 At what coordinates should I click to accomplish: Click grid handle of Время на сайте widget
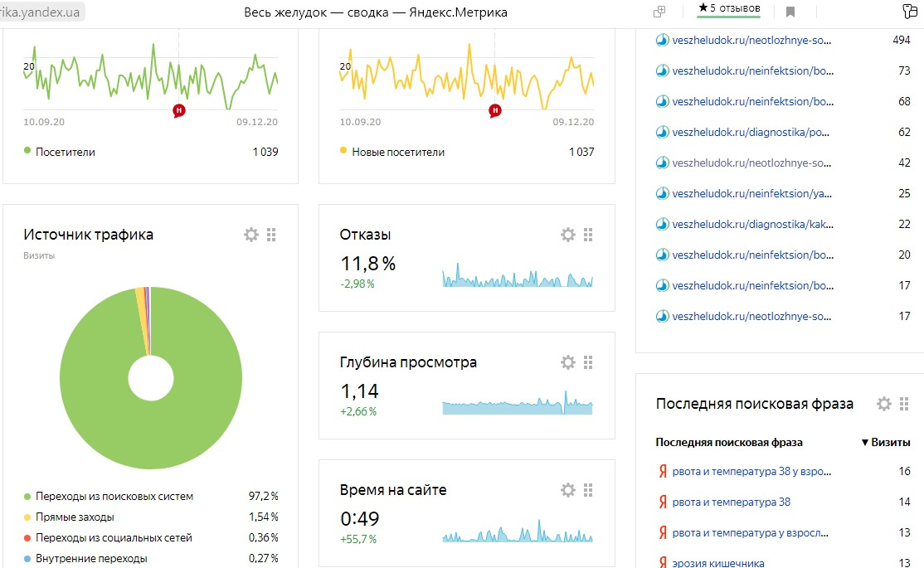click(588, 490)
